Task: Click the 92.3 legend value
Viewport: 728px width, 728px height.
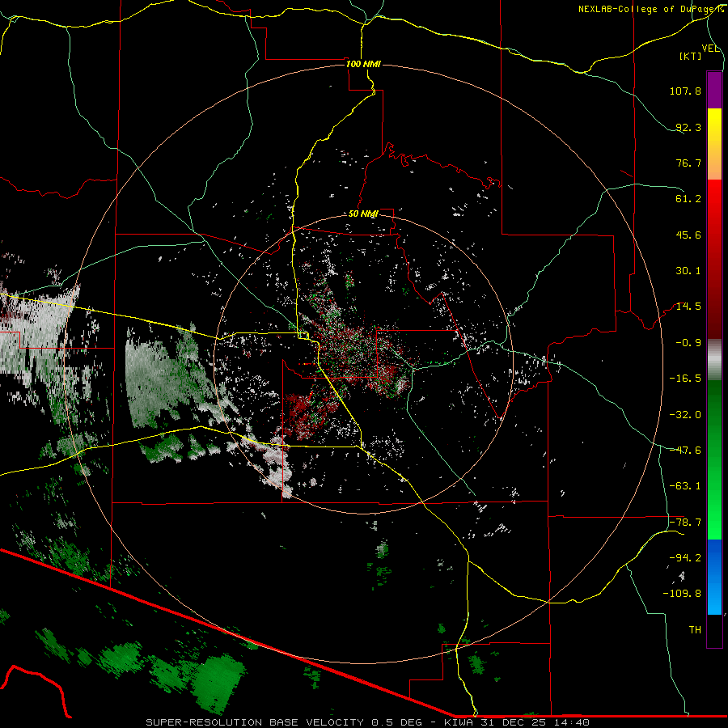Action: (x=688, y=127)
